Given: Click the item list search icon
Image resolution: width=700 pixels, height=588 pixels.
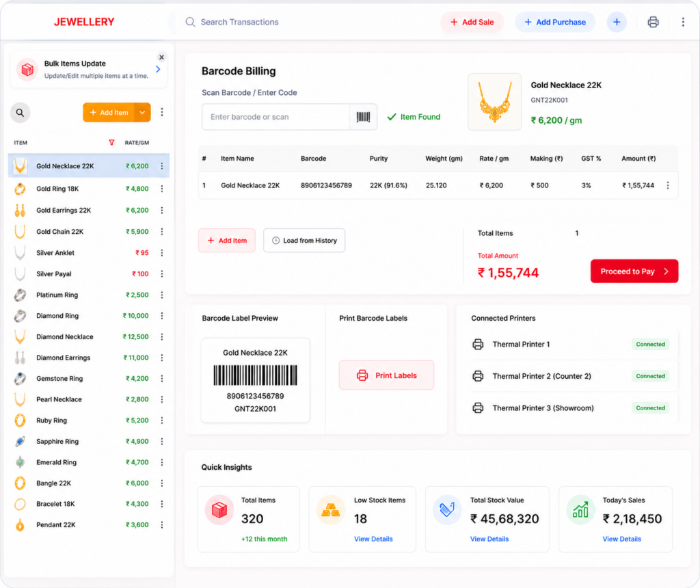Looking at the screenshot, I should pos(20,113).
